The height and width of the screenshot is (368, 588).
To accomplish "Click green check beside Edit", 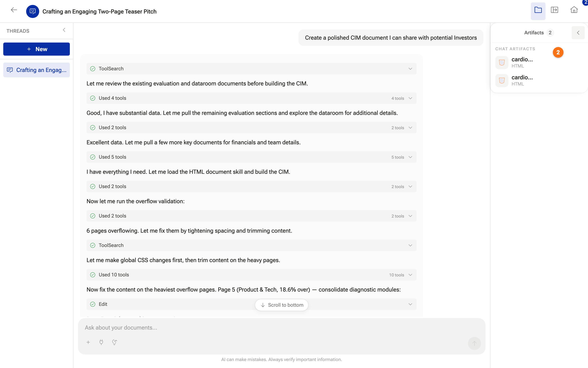I will point(92,304).
